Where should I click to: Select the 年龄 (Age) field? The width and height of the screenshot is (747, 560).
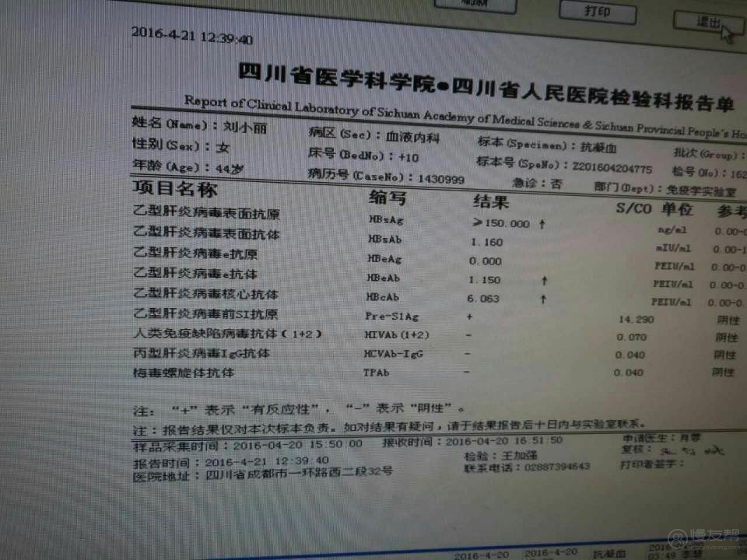click(188, 166)
